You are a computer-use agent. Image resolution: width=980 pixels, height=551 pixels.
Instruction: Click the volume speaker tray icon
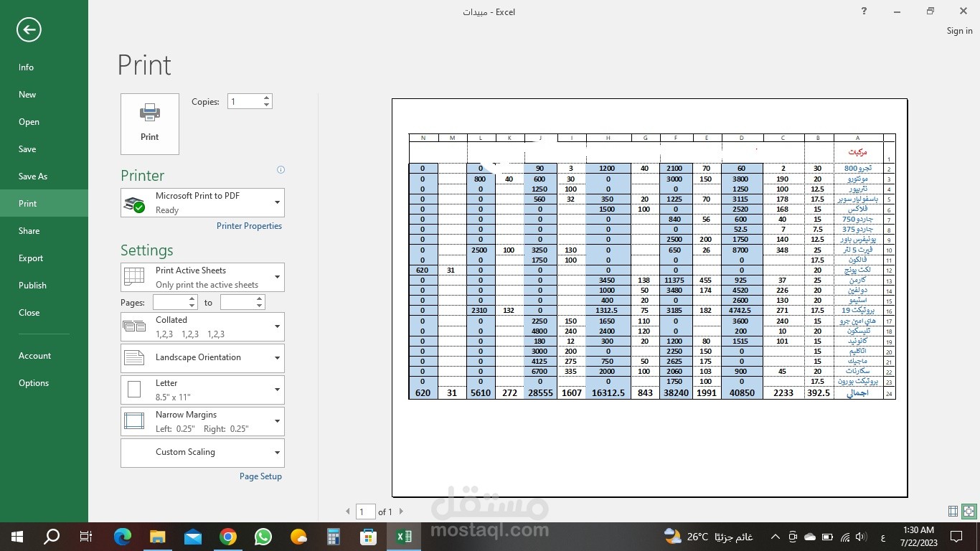tap(861, 537)
